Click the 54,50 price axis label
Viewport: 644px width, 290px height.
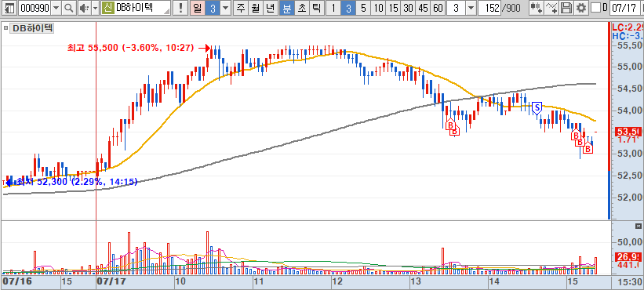coord(630,89)
